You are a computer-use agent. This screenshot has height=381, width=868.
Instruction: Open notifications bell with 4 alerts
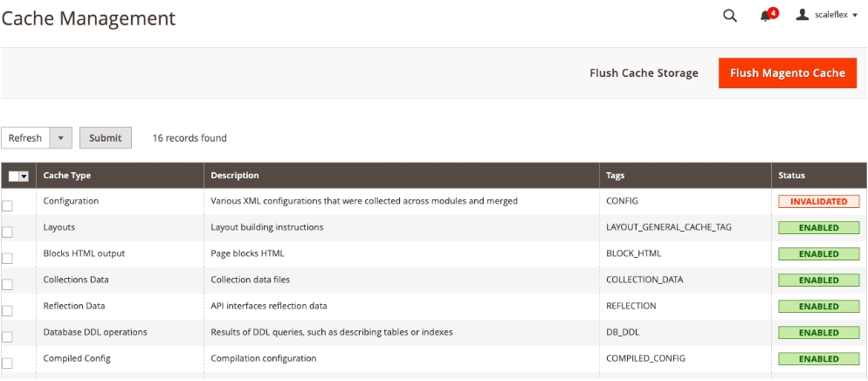(766, 16)
